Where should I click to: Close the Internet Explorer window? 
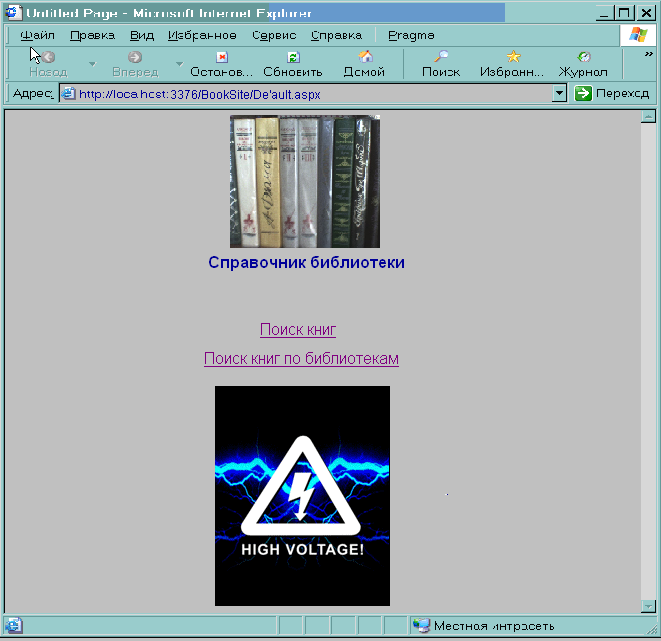[646, 13]
